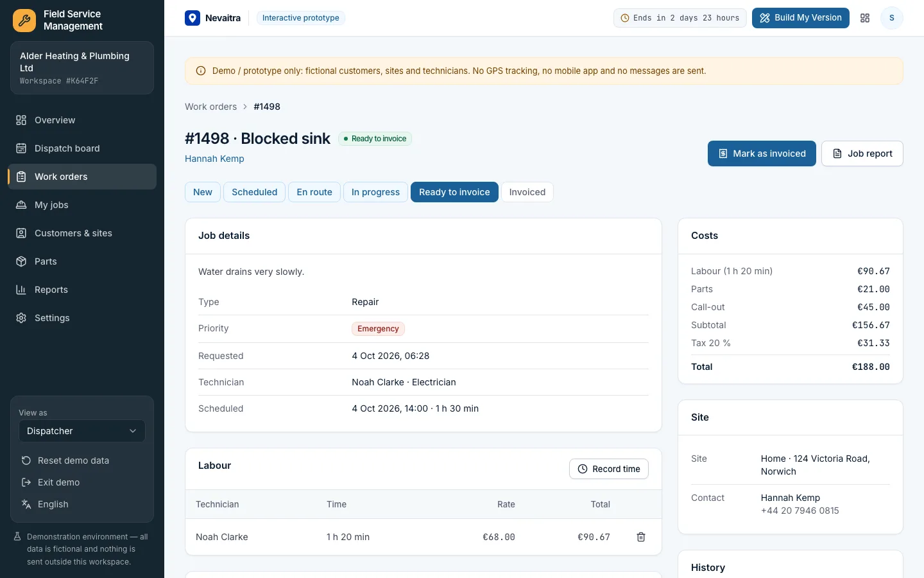Open My jobs in sidebar

click(82, 205)
